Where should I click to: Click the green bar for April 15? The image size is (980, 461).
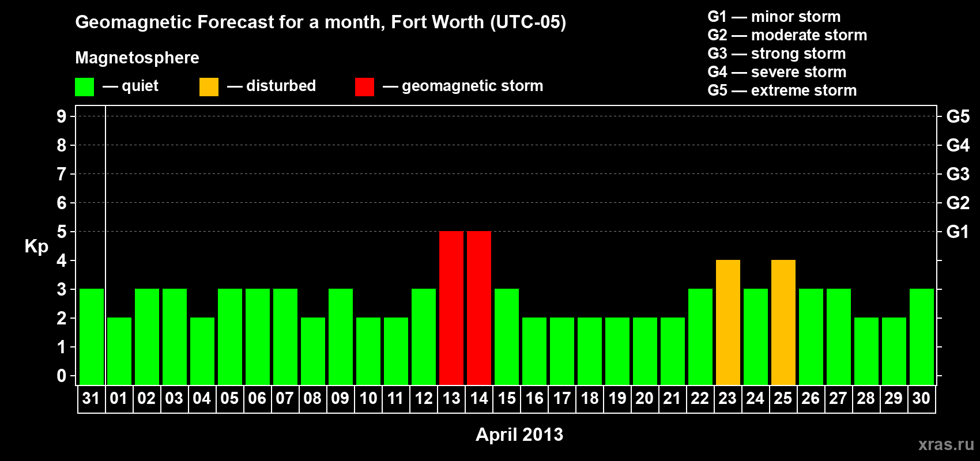pyautogui.click(x=507, y=337)
